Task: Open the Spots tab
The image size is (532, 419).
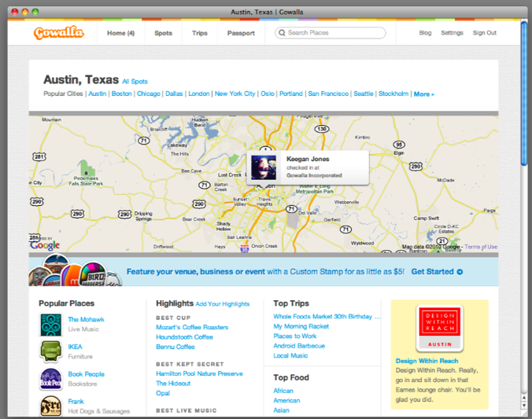Action: [x=163, y=33]
